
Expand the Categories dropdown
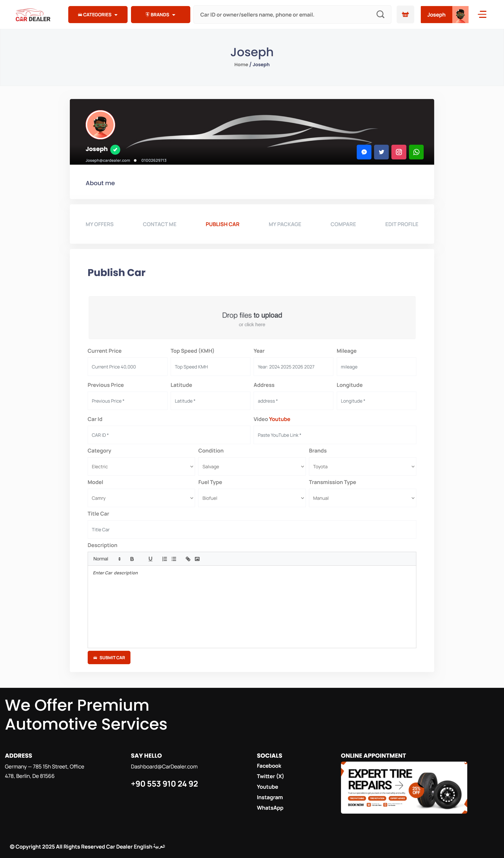point(98,15)
